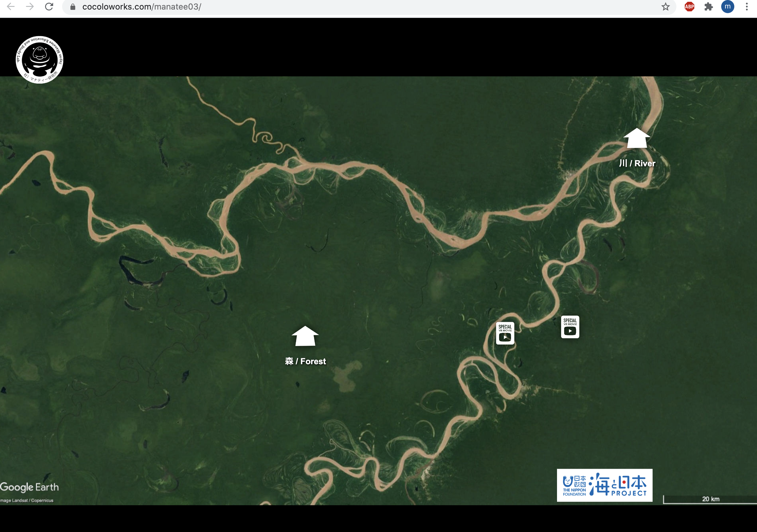The height and width of the screenshot is (532, 757).
Task: Click the browser back arrow
Action: pos(11,7)
